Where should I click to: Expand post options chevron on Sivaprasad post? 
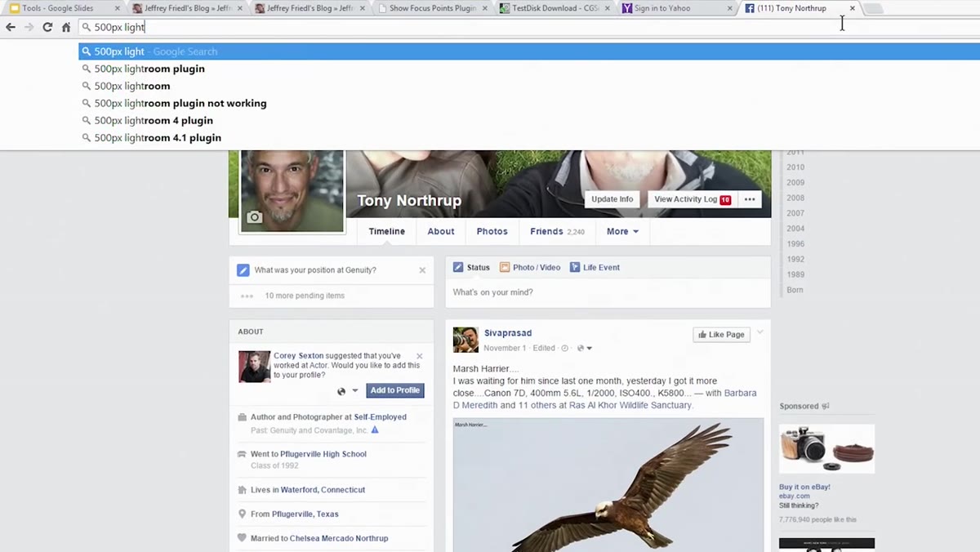point(760,332)
